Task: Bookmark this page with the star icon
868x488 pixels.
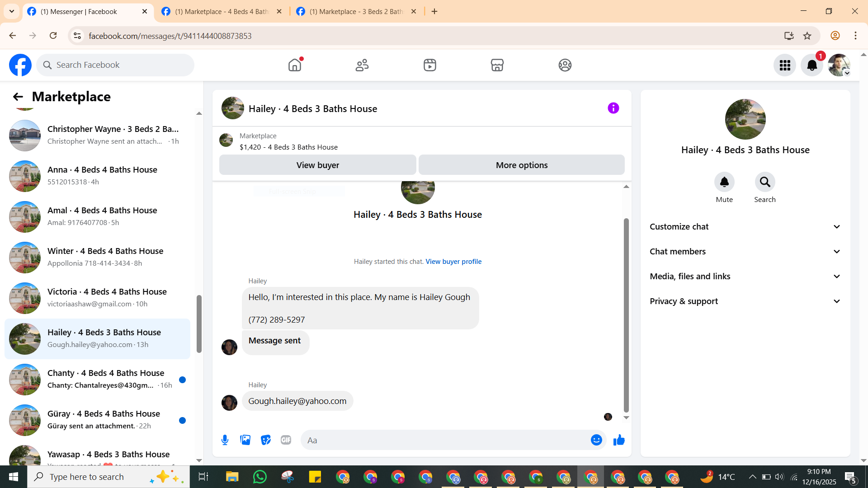Action: pyautogui.click(x=807, y=36)
